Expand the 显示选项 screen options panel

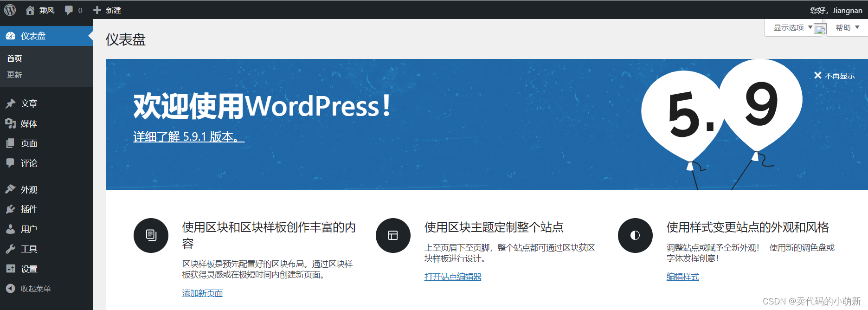pos(793,27)
